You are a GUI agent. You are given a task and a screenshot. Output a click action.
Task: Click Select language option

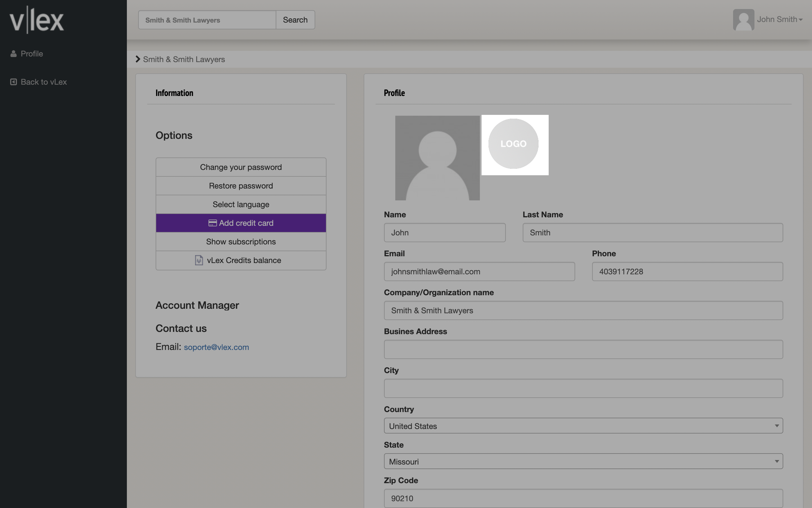[241, 204]
